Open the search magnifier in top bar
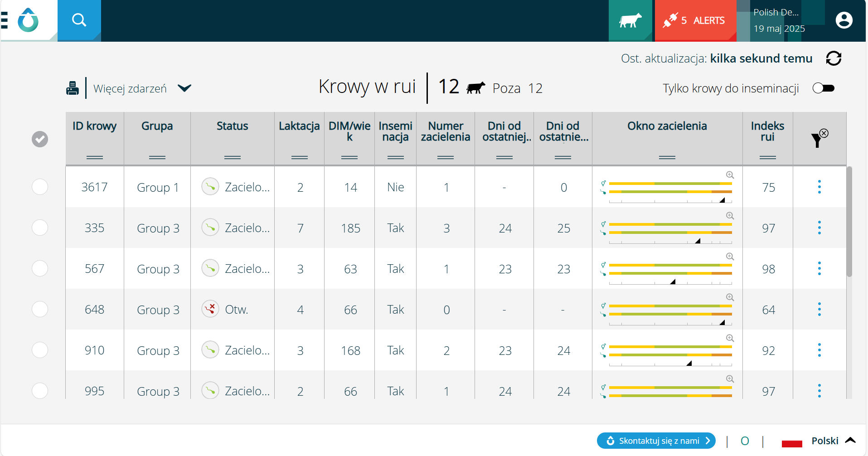868x456 pixels. 79,20
